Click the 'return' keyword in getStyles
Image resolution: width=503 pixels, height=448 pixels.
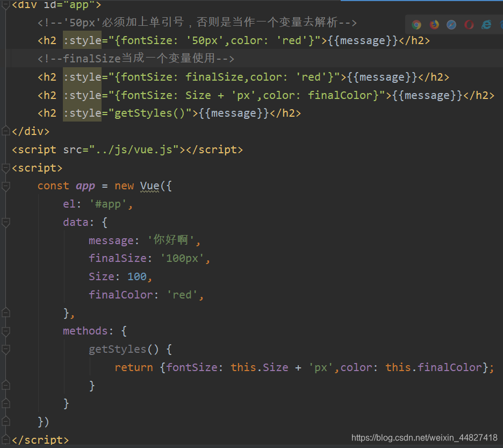pyautogui.click(x=134, y=367)
